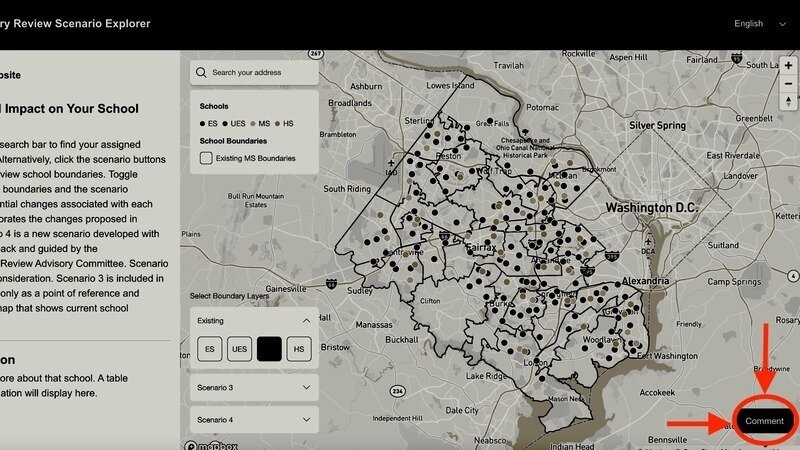The width and height of the screenshot is (800, 450).
Task: Expand the Scenario 3 section
Action: (x=305, y=387)
